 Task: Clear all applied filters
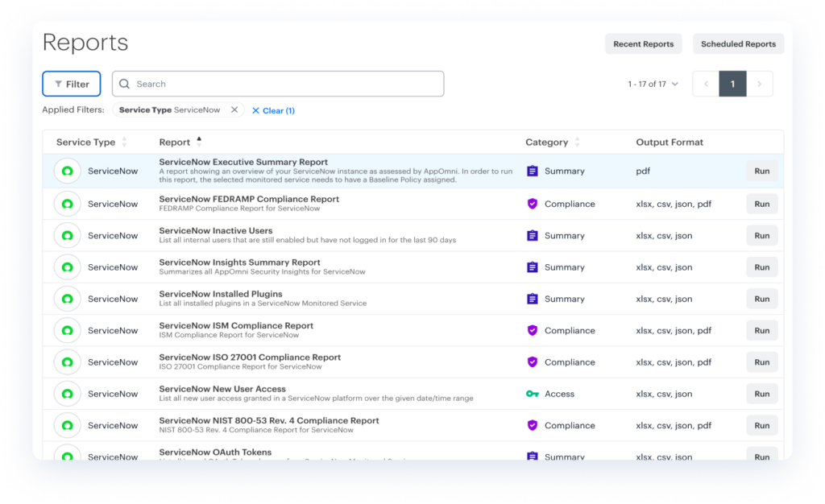(273, 110)
